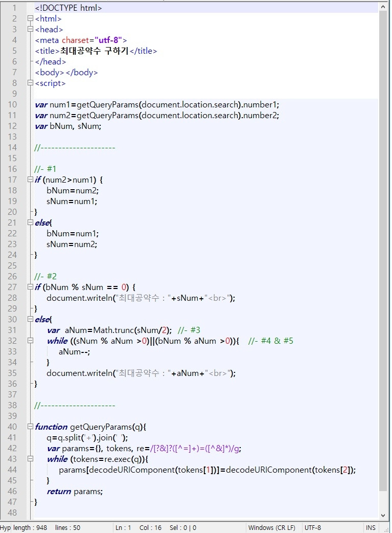The image size is (392, 533).
Task: Click aNum--; statement on line 33
Action: click(75, 351)
